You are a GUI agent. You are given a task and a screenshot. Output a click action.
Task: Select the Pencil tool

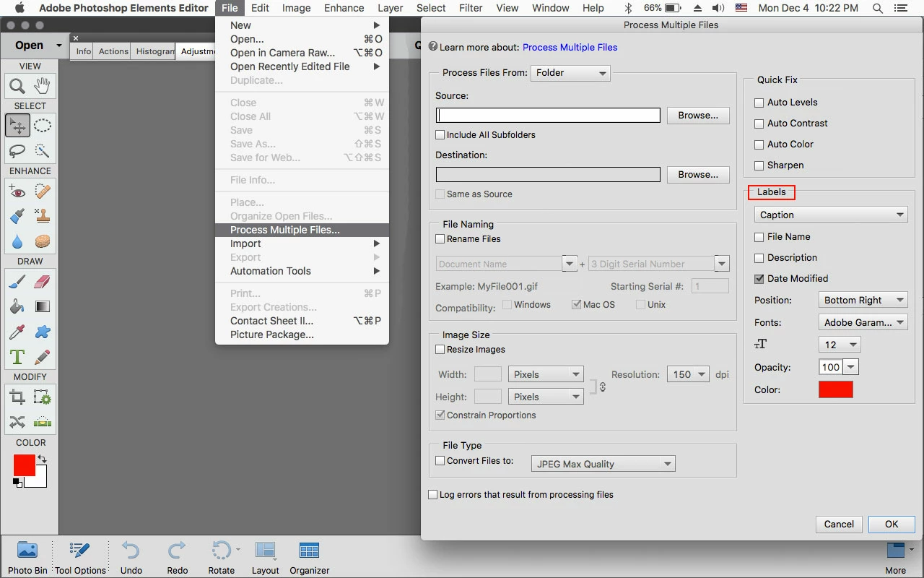tap(43, 356)
